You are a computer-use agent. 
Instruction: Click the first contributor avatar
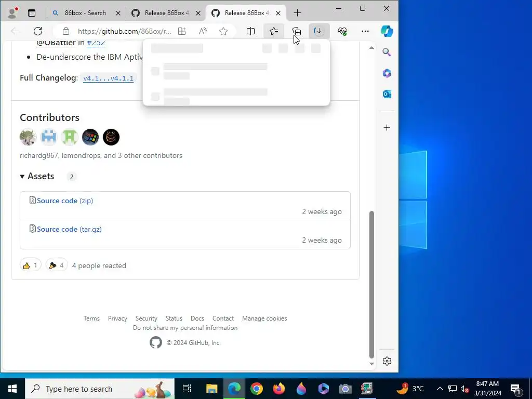point(28,137)
